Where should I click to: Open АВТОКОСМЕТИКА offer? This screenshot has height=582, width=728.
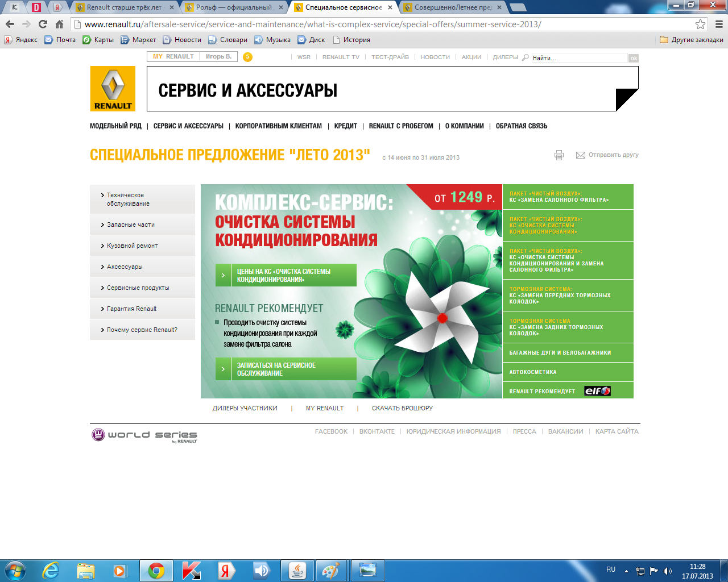tap(568, 372)
